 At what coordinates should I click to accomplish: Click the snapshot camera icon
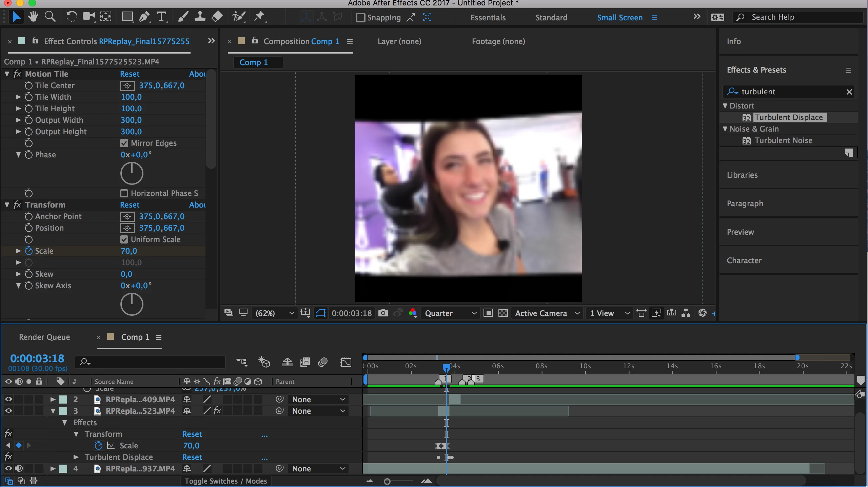pos(383,313)
